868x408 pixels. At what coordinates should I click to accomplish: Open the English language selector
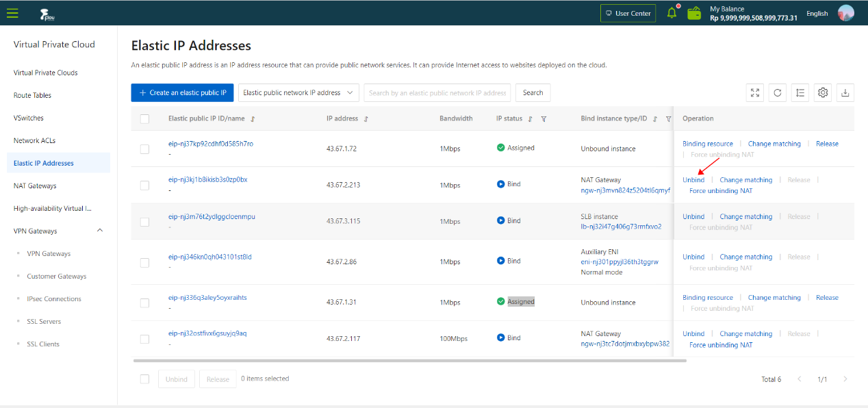(x=817, y=14)
